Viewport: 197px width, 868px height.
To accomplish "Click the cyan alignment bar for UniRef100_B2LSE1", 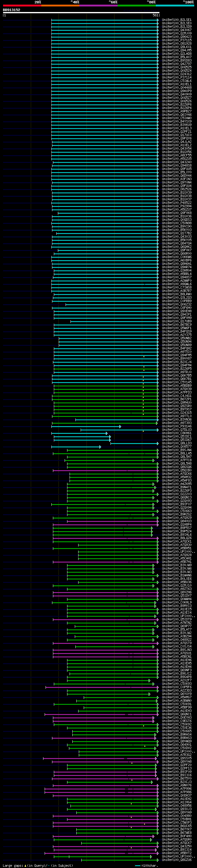I will (105, 20).
